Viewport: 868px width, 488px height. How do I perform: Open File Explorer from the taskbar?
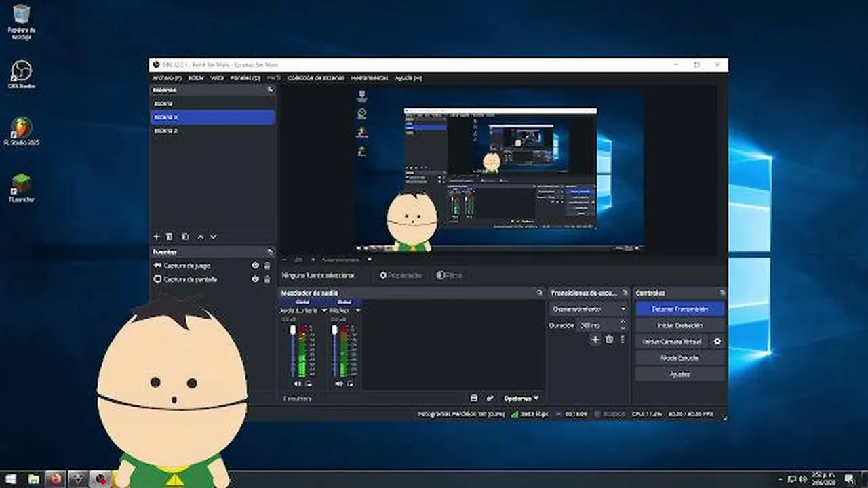[33, 479]
